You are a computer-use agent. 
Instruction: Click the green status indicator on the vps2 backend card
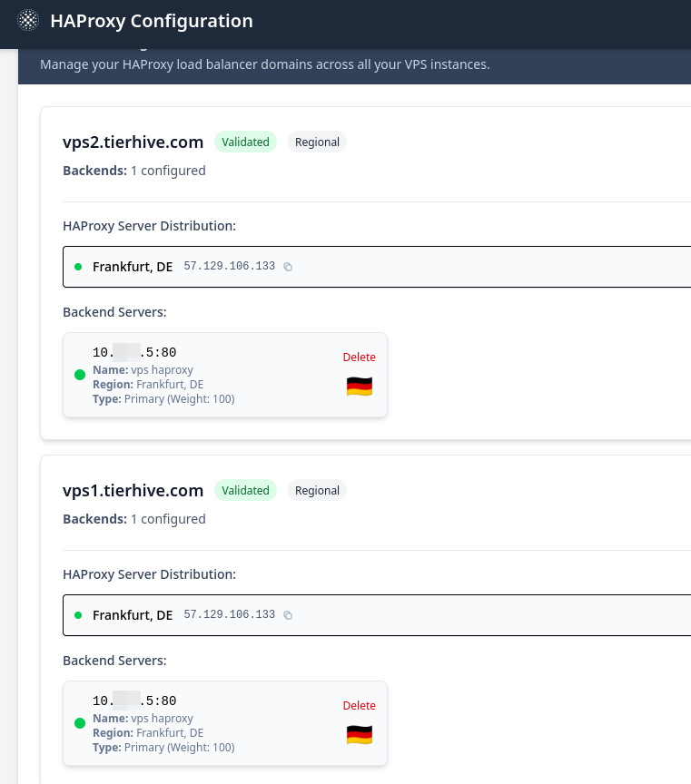(80, 375)
